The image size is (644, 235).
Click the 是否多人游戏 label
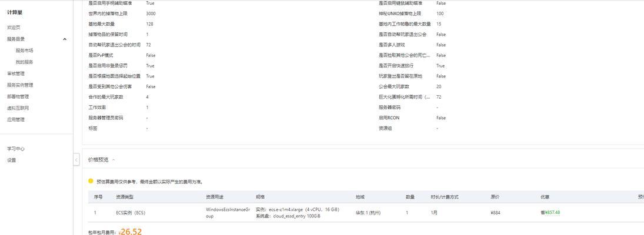point(392,45)
